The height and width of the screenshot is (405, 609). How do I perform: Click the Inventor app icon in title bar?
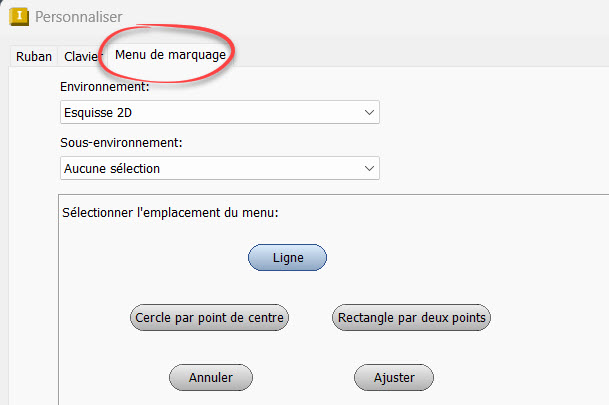pos(16,17)
